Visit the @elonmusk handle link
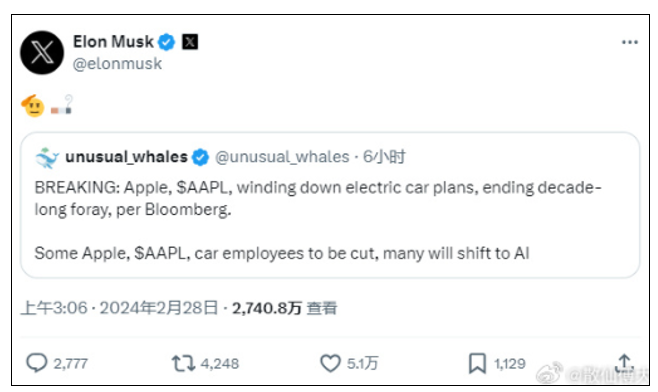 [117, 64]
